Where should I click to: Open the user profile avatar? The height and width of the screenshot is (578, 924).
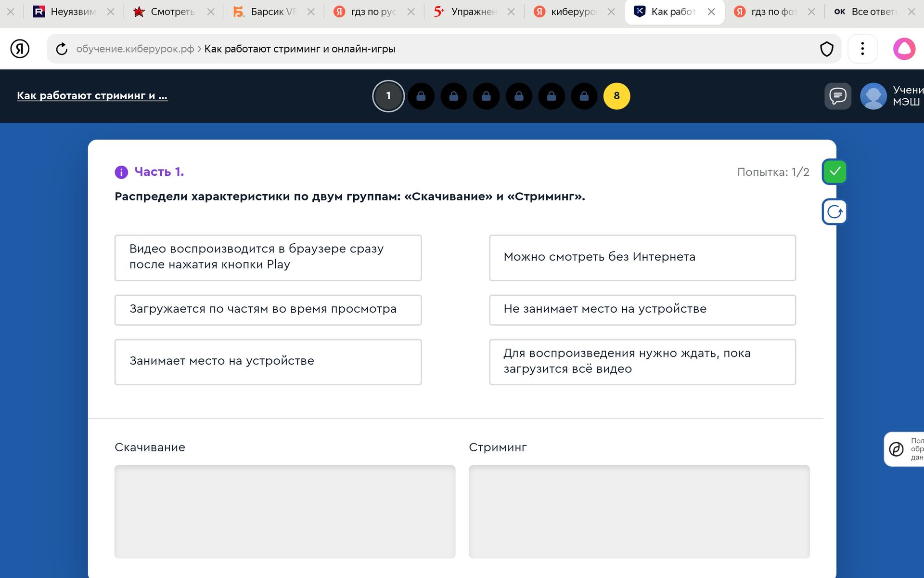[x=873, y=96]
